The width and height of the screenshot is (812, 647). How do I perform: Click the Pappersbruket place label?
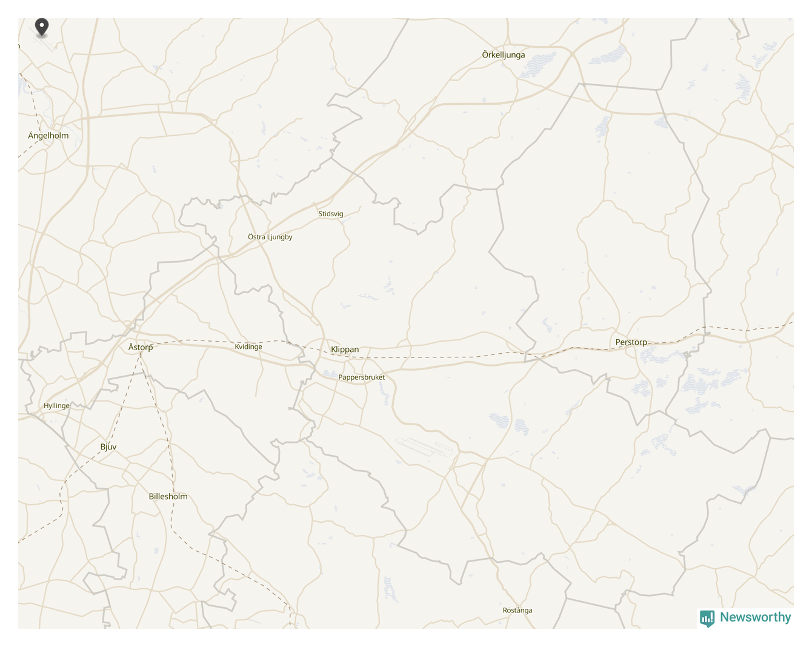[362, 377]
